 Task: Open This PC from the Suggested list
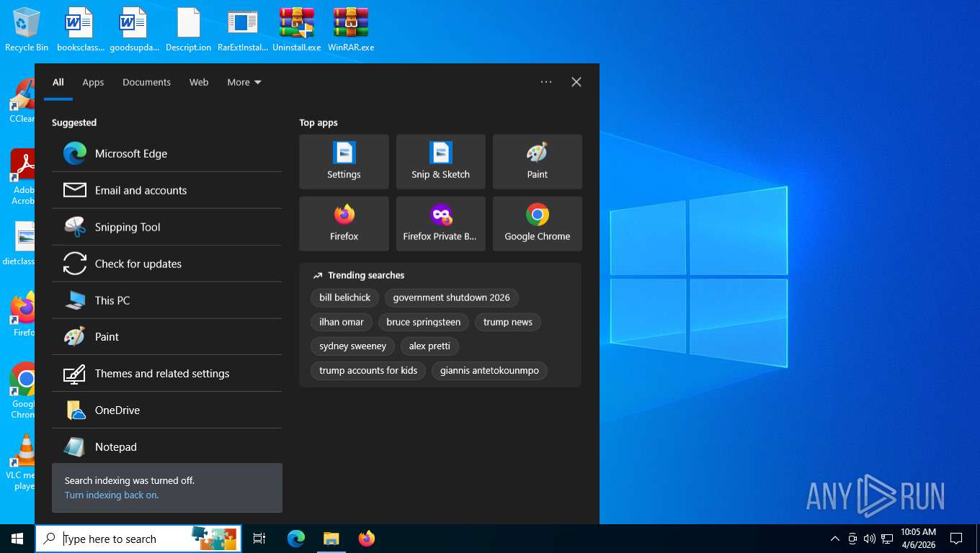click(166, 300)
